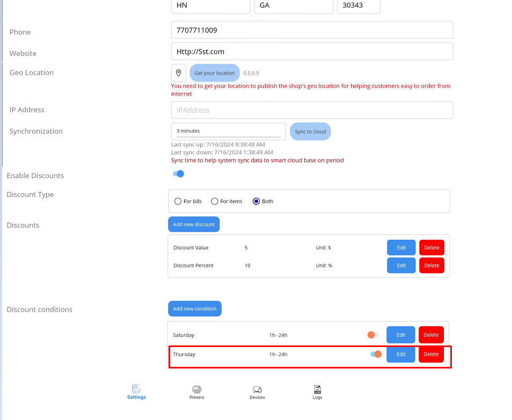Open the Logs tab icon
Screen dimensions: 512x420
click(x=317, y=389)
